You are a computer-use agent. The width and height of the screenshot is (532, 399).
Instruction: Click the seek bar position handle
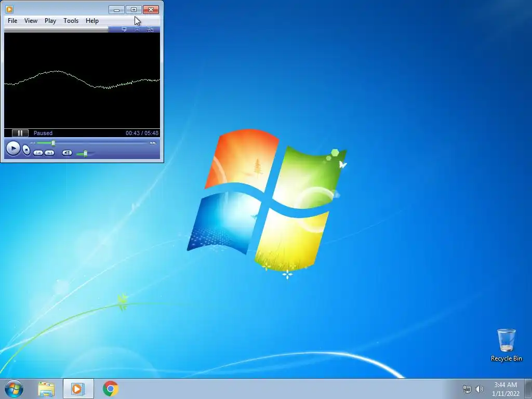pos(54,143)
